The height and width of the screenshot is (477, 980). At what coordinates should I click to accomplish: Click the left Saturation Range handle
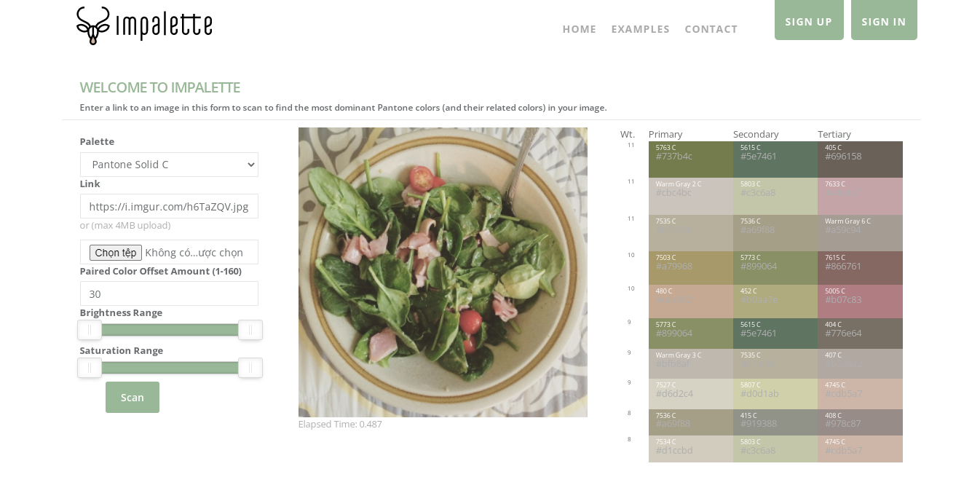[x=90, y=368]
